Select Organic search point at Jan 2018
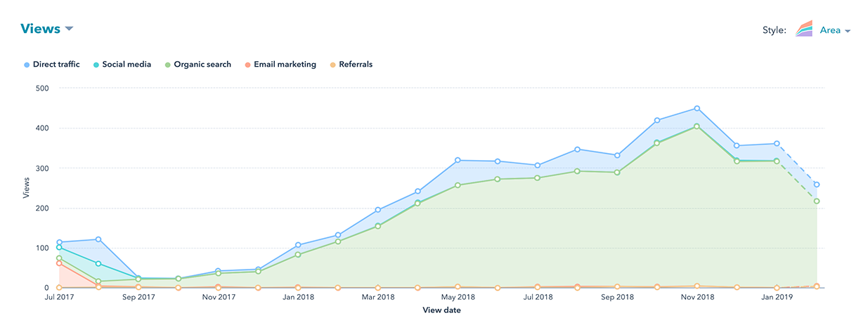 [x=298, y=255]
